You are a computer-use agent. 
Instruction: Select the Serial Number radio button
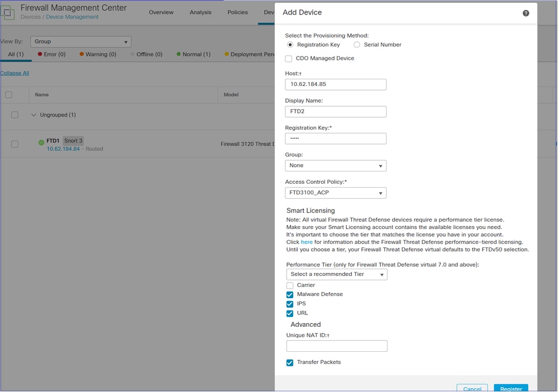click(x=357, y=45)
